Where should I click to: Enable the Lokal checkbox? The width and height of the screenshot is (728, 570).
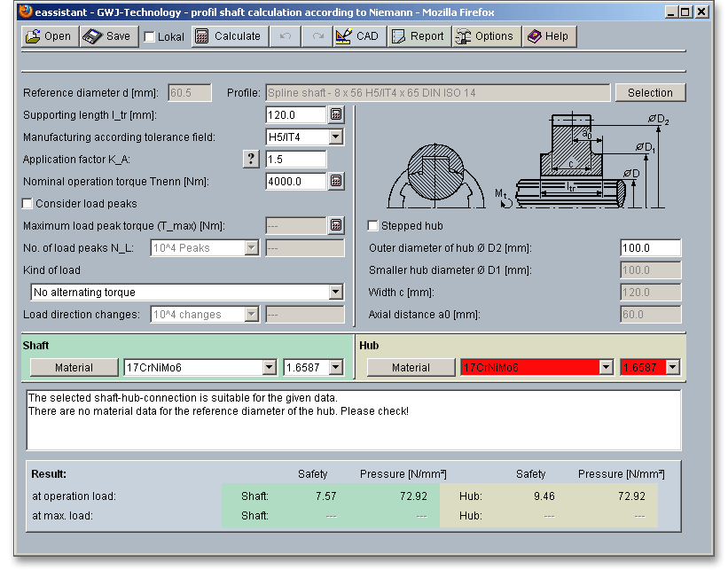coord(150,37)
